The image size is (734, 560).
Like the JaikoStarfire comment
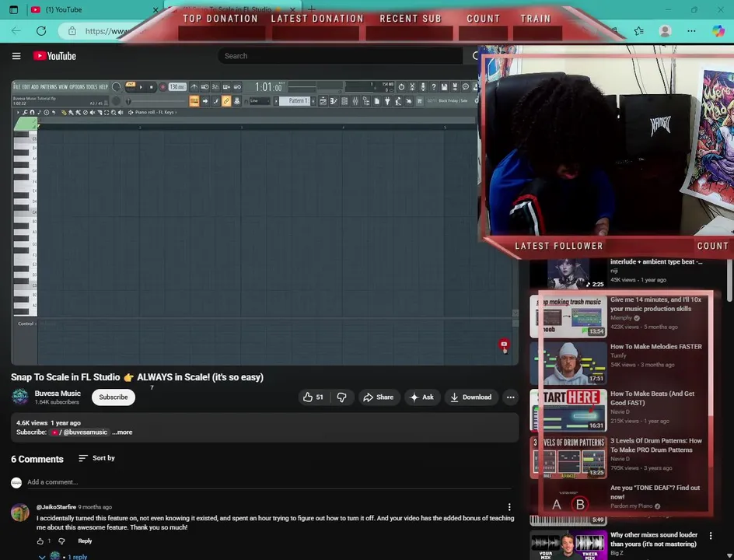pyautogui.click(x=40, y=541)
